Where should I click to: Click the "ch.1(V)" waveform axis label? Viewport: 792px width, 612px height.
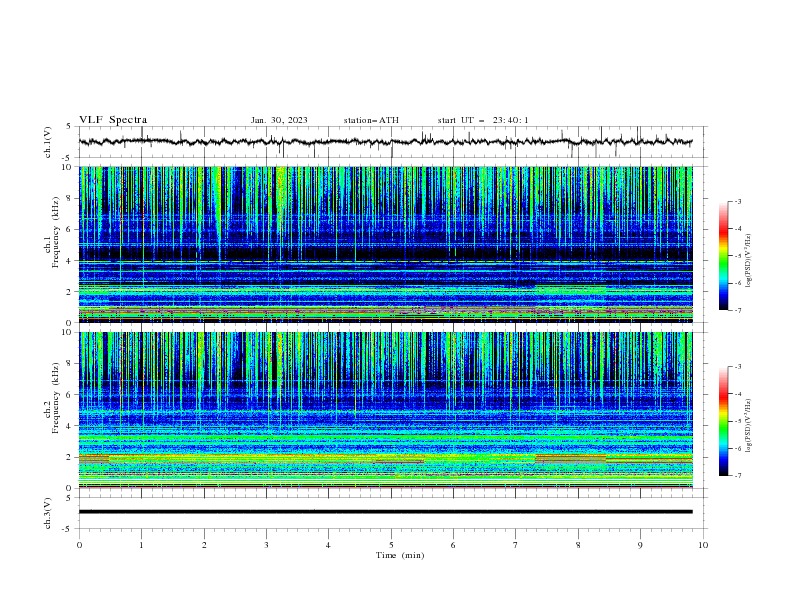(48, 142)
